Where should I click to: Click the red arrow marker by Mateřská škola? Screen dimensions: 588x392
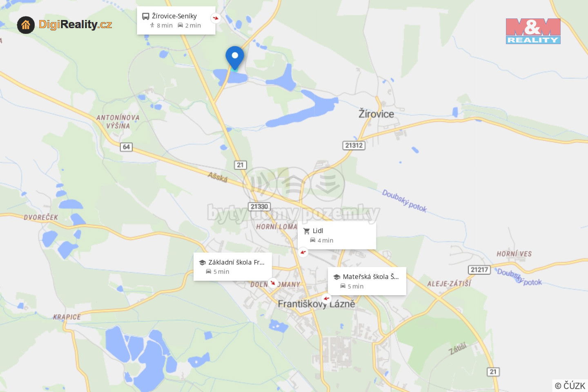pyautogui.click(x=326, y=298)
